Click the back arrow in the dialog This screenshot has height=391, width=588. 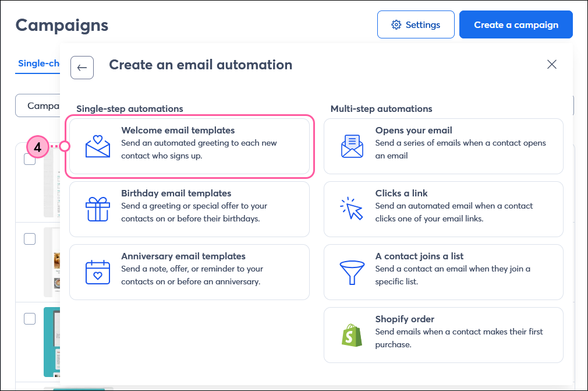pyautogui.click(x=82, y=68)
